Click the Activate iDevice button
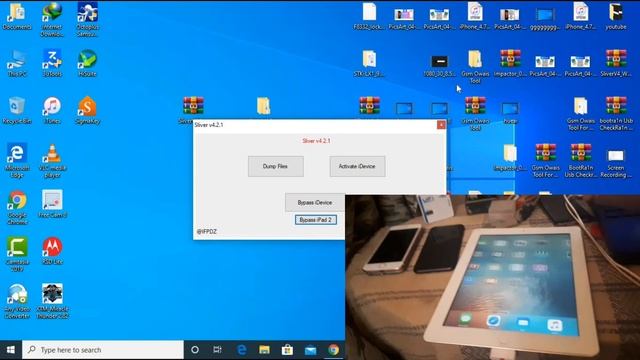The image size is (640, 360). click(x=357, y=166)
